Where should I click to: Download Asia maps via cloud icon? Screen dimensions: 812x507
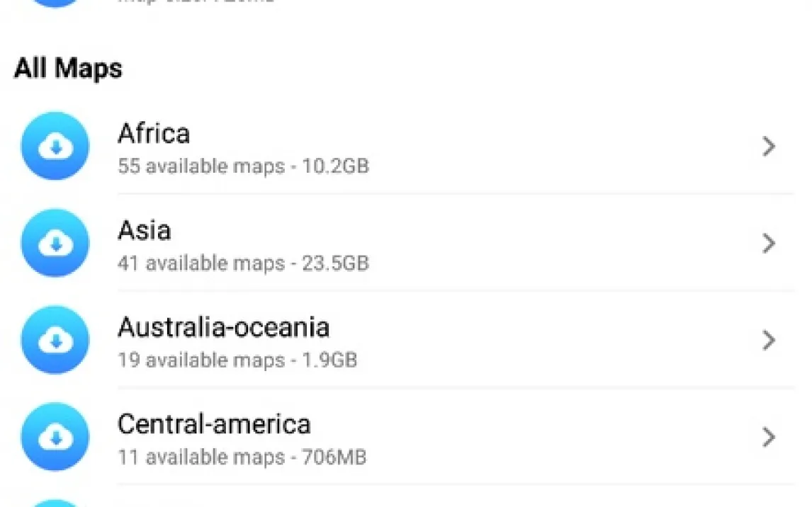tap(55, 244)
